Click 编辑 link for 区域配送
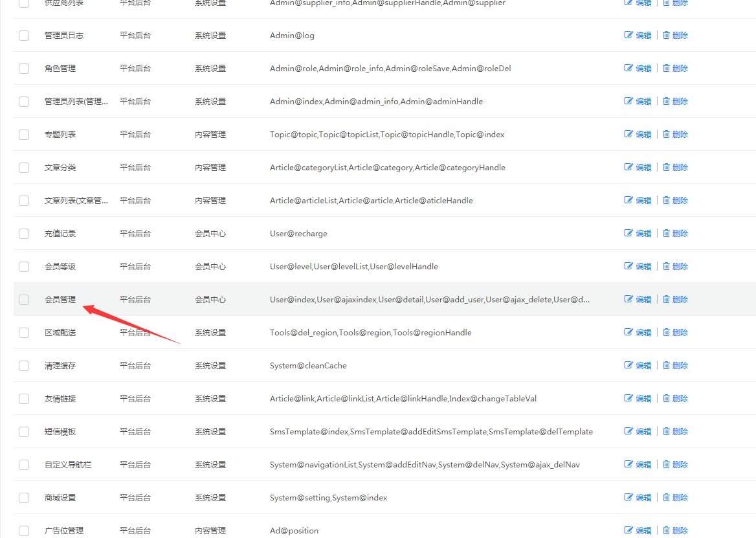The height and width of the screenshot is (538, 756). point(643,333)
